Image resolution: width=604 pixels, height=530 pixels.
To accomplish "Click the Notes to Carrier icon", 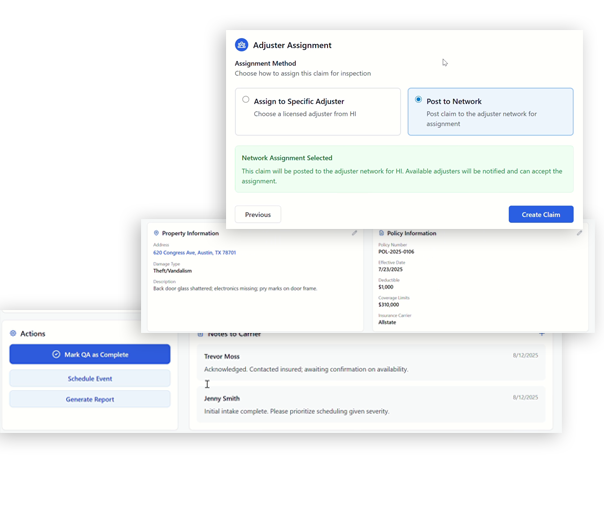I will (x=200, y=333).
